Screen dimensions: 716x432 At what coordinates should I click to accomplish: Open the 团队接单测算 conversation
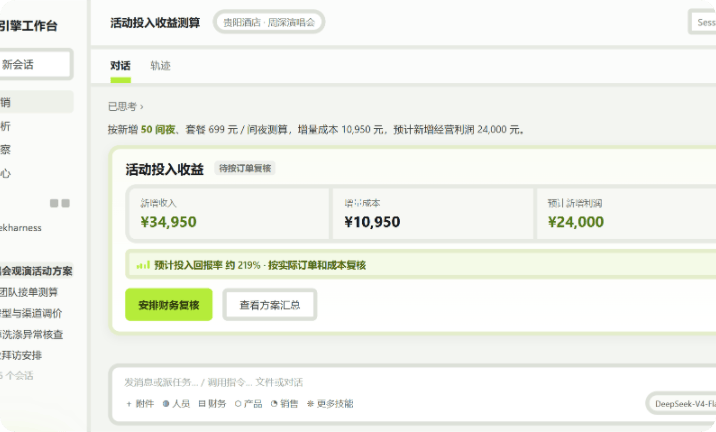click(x=29, y=292)
